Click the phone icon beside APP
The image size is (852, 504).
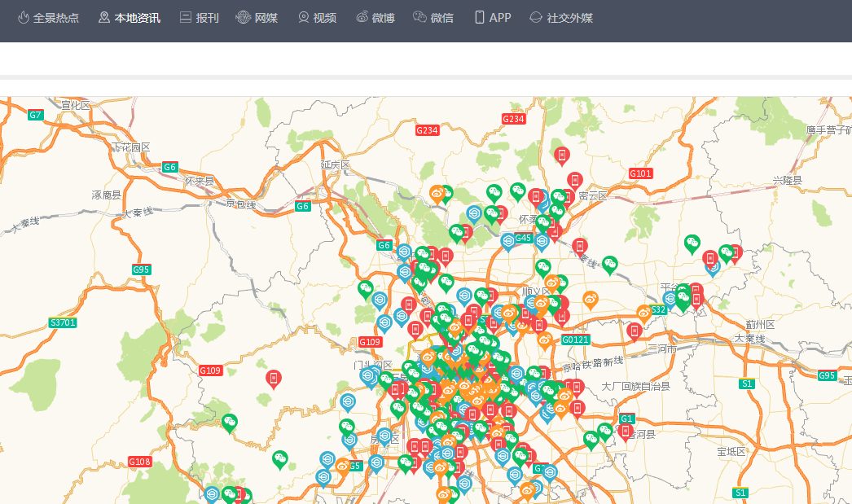pos(479,17)
